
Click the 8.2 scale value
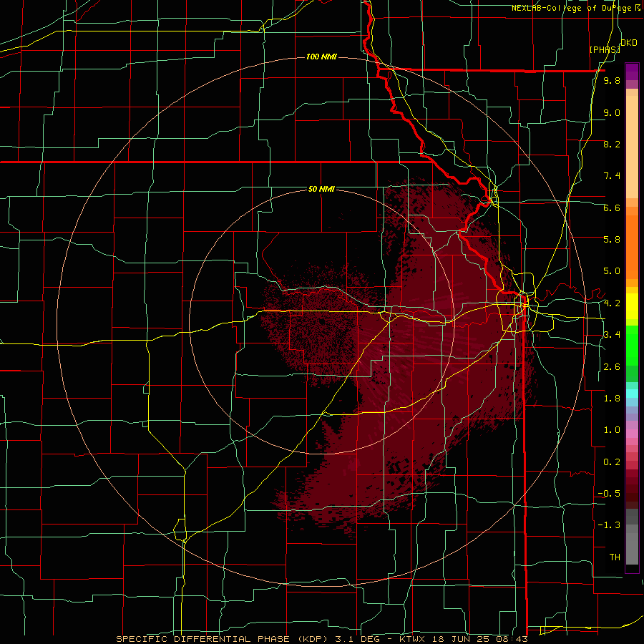click(612, 144)
